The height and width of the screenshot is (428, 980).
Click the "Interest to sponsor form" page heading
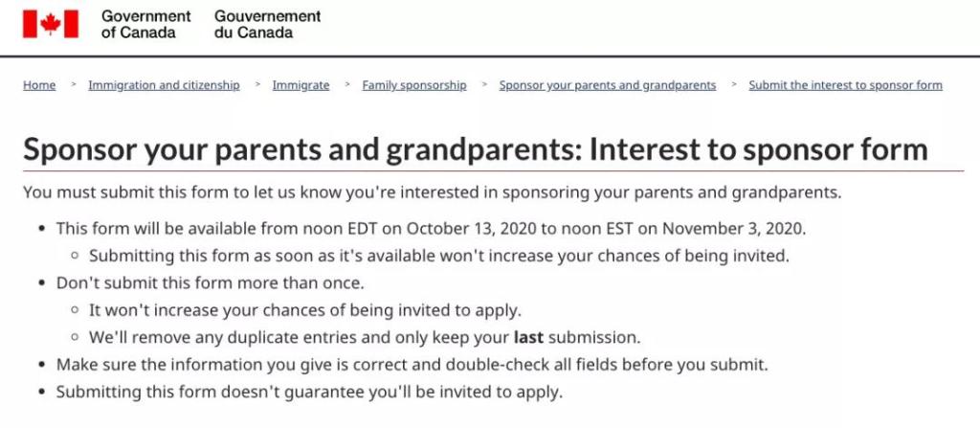(x=476, y=149)
